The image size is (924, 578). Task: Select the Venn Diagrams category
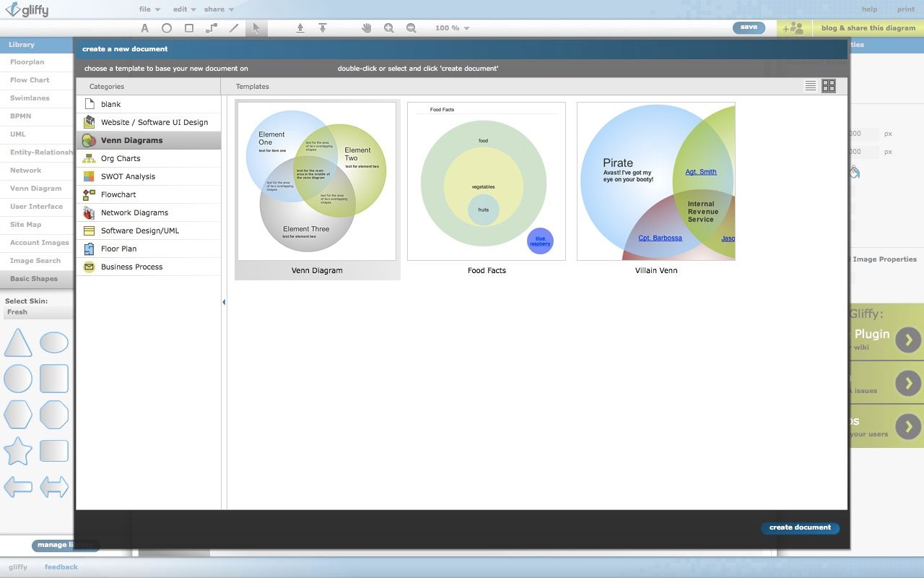(149, 140)
